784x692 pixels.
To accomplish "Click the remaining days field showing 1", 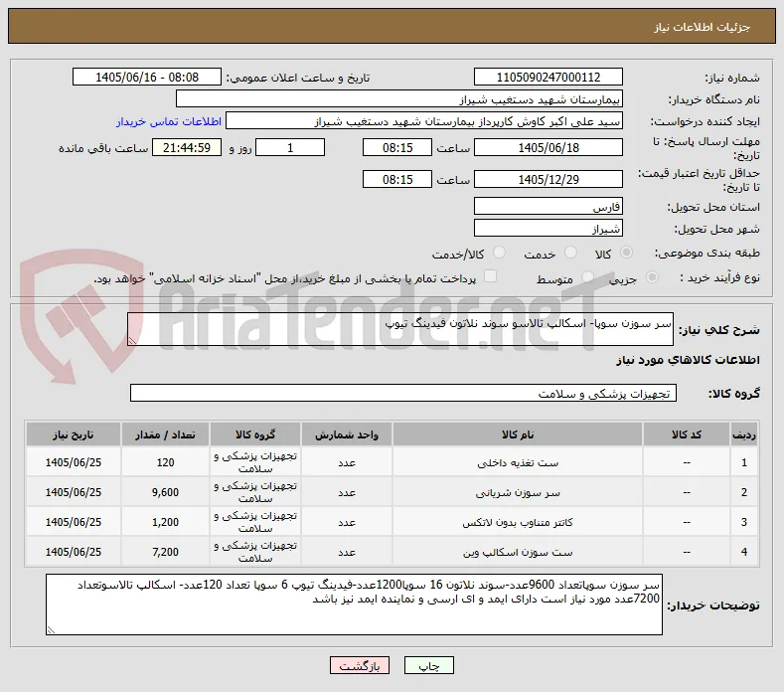I will point(290,147).
